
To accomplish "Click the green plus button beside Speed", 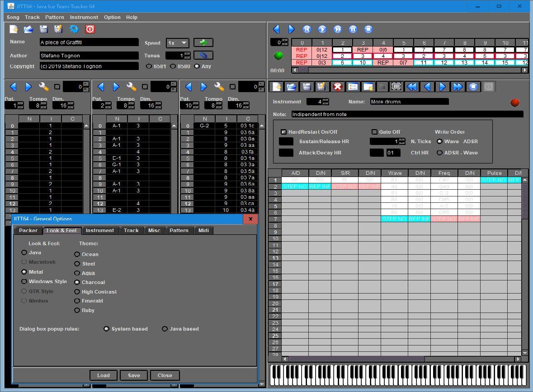I will 203,42.
